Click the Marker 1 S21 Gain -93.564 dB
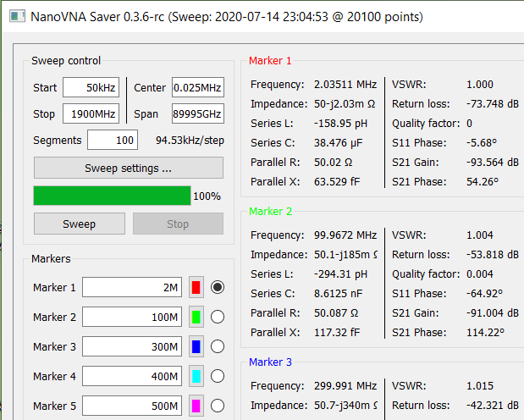The height and width of the screenshot is (420, 524). coord(493,163)
